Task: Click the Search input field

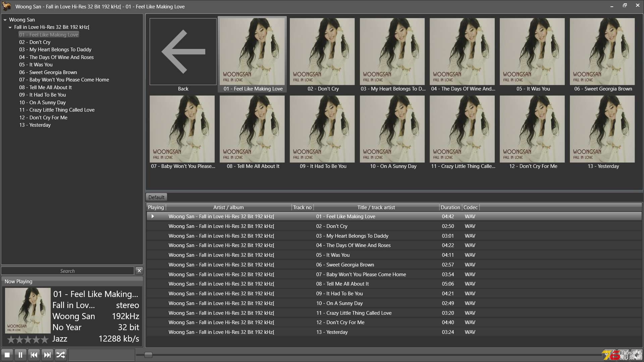Action: click(x=67, y=271)
